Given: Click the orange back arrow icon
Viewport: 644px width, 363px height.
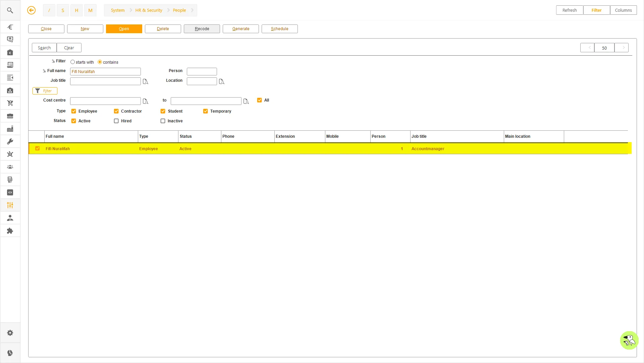Looking at the screenshot, I should [x=31, y=10].
